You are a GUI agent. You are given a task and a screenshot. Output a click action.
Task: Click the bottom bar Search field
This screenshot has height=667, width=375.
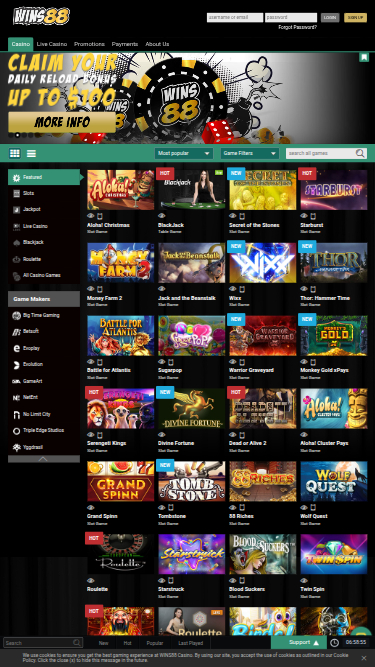pyautogui.click(x=43, y=643)
